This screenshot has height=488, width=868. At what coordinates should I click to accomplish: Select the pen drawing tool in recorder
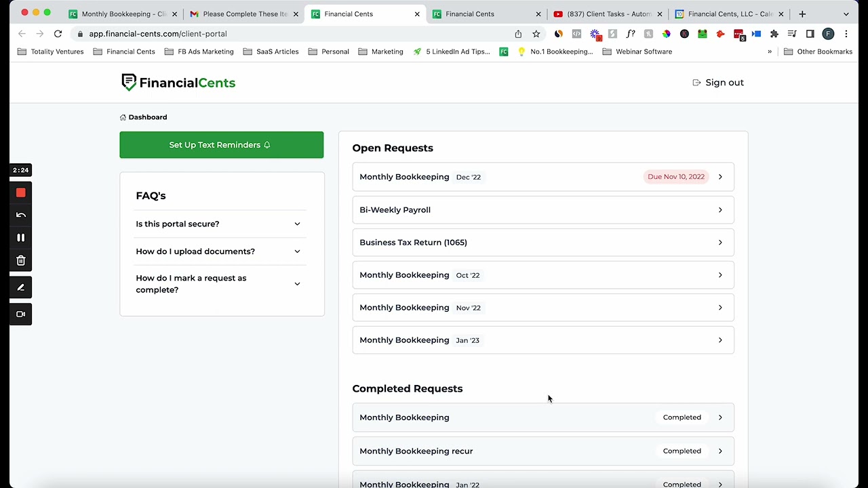coord(20,287)
